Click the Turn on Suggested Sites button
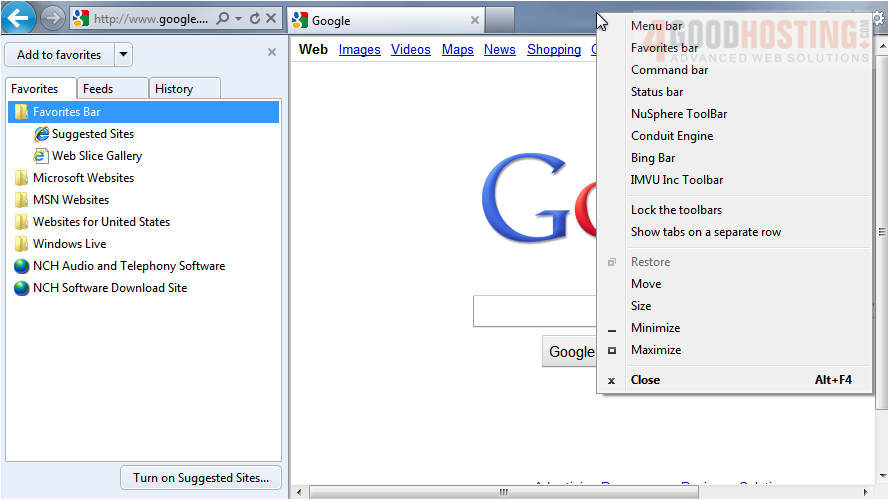Image resolution: width=889 pixels, height=500 pixels. tap(200, 478)
